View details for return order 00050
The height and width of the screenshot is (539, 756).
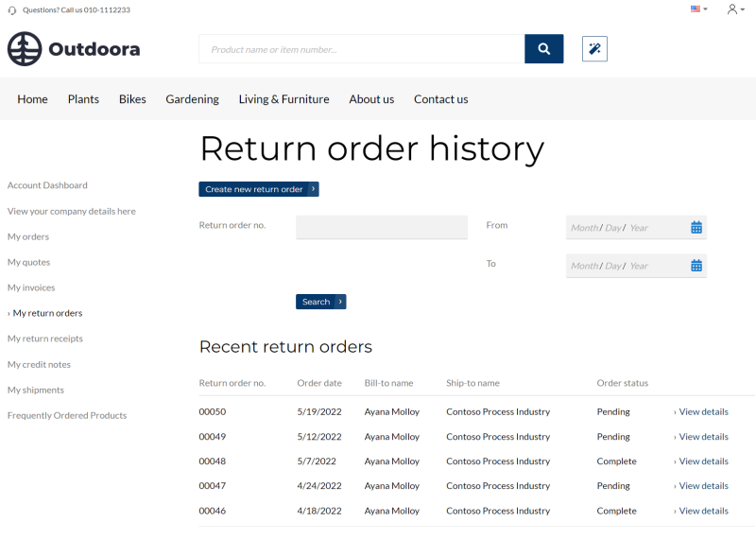tap(701, 411)
